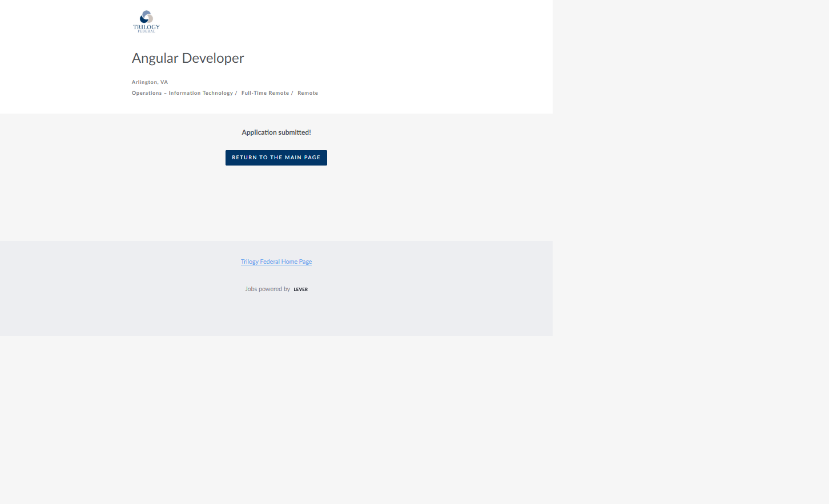Click the Trilogy Federal logo
This screenshot has height=504, width=829.
pos(146,22)
